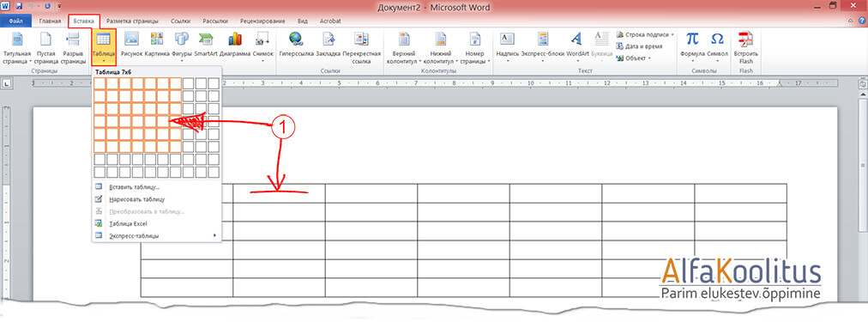Viewport: 868px width, 322px height.
Task: Toggle the ruler button above the scrollbar
Action: click(862, 83)
